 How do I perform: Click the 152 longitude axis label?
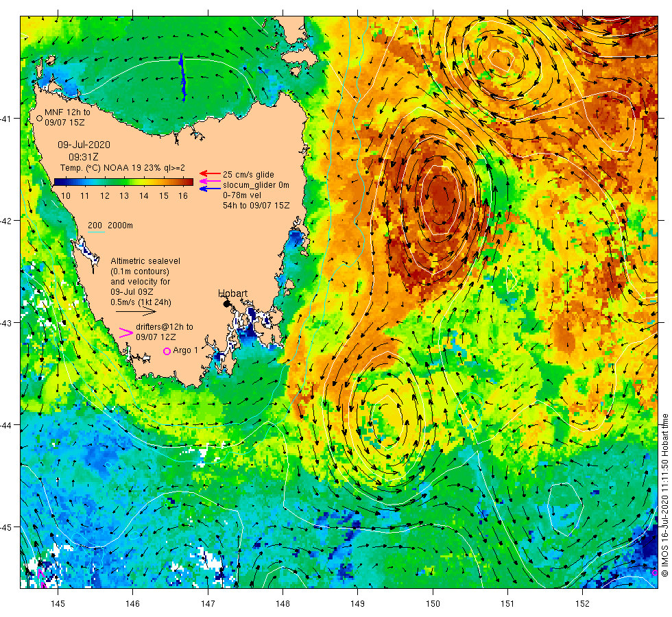click(x=582, y=604)
